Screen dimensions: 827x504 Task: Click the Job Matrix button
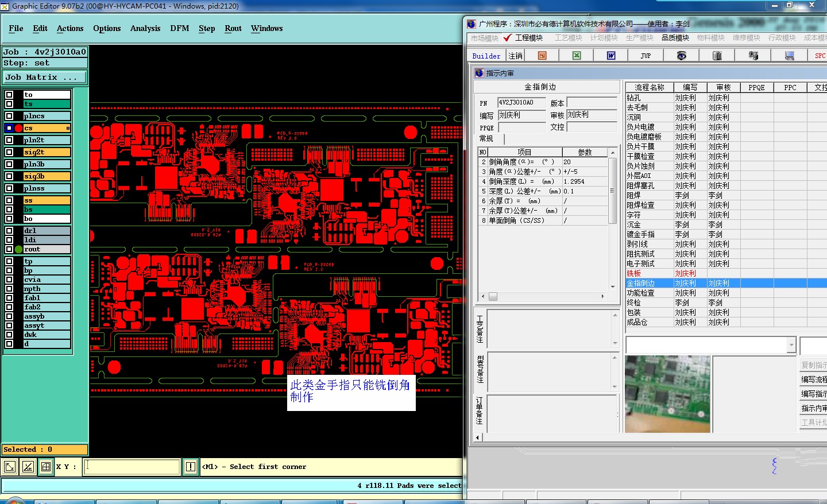(45, 77)
